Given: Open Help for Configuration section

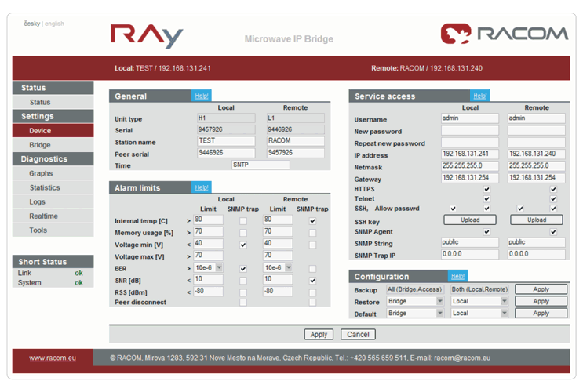Looking at the screenshot, I should 457,276.
